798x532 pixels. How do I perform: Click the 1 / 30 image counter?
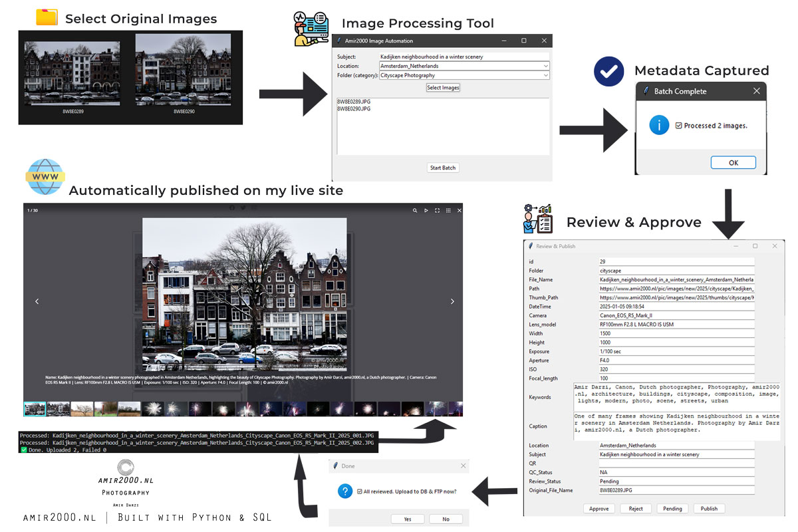click(x=32, y=210)
